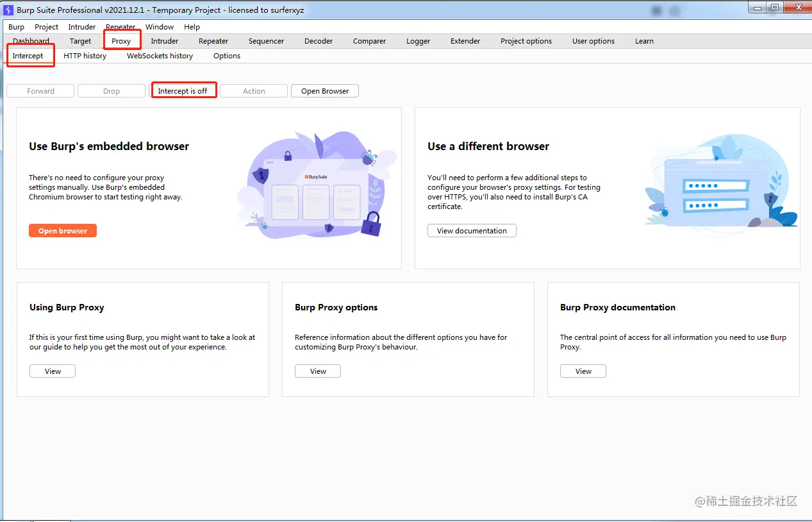The height and width of the screenshot is (522, 812).
Task: Switch to WebSockets history sub-tab
Action: click(x=160, y=56)
